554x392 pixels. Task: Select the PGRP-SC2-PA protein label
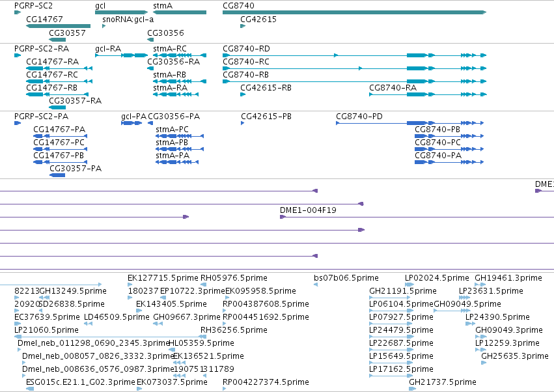tap(41, 117)
